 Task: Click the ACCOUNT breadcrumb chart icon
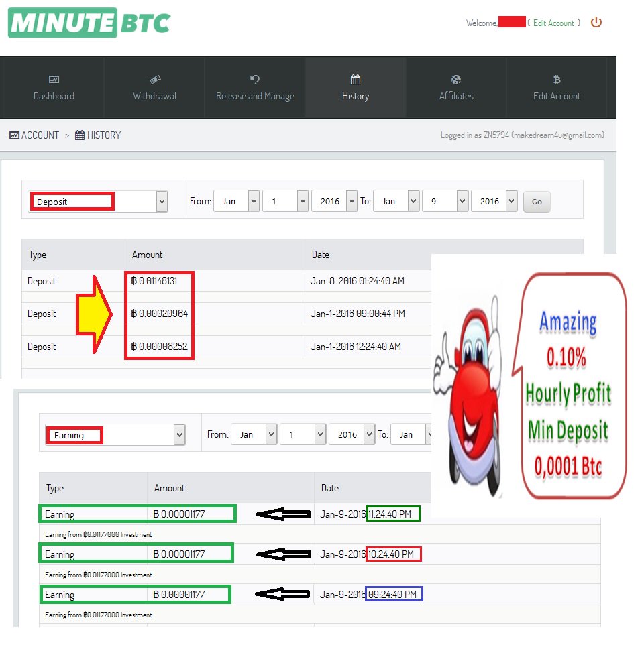14,135
